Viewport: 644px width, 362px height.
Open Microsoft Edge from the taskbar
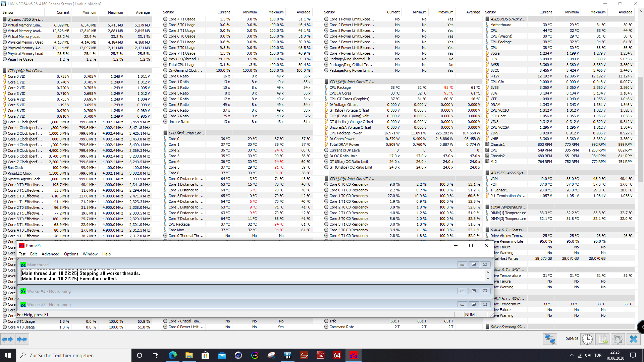173,355
